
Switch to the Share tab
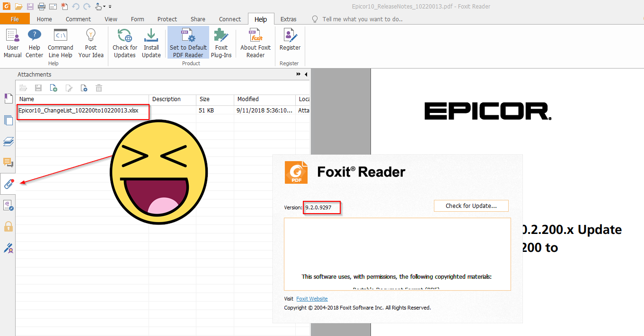(198, 19)
